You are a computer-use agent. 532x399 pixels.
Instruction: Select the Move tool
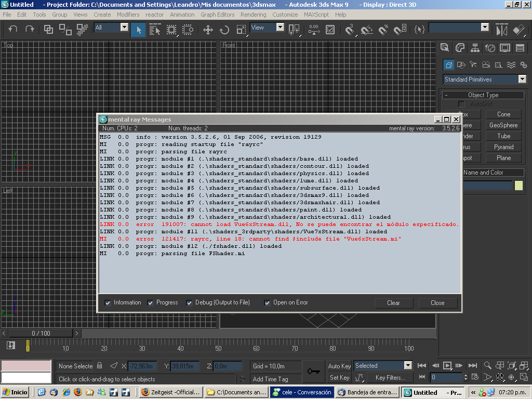(x=208, y=30)
